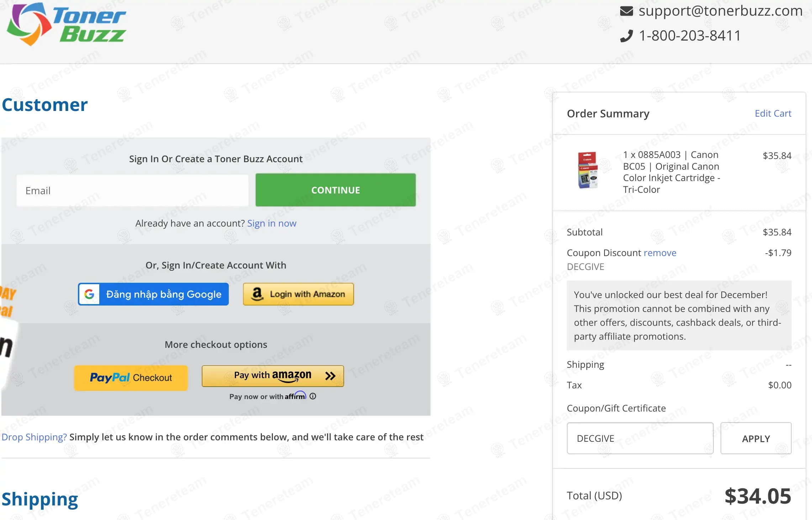The width and height of the screenshot is (812, 520).
Task: Remove the coupon discount
Action: [660, 253]
